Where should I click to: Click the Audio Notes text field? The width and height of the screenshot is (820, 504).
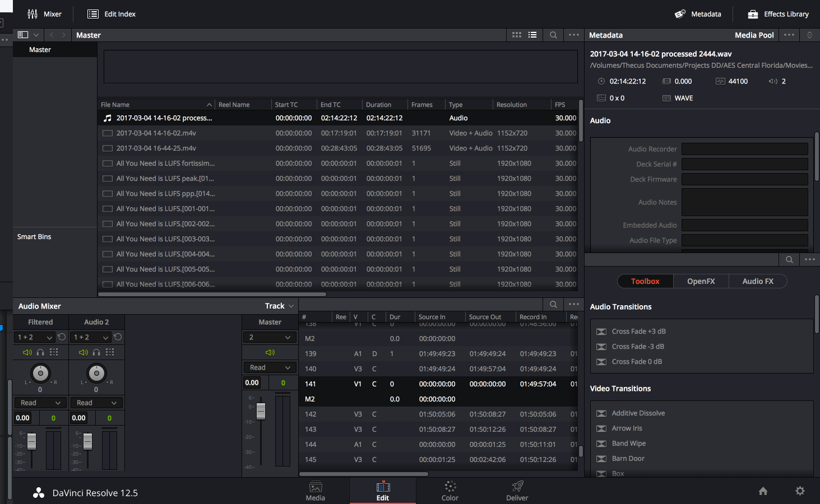coord(744,202)
